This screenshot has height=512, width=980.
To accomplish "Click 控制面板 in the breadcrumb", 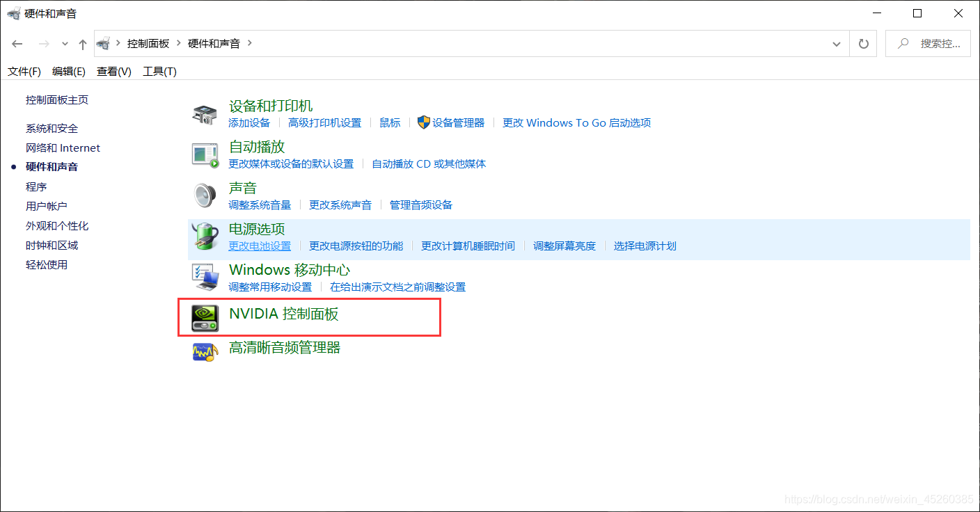I will pos(148,43).
